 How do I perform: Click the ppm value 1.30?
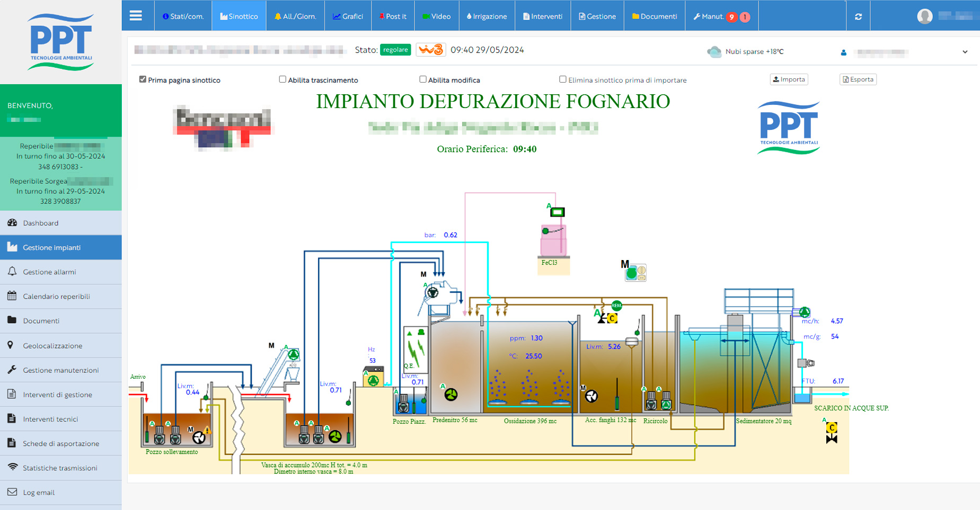coord(537,338)
